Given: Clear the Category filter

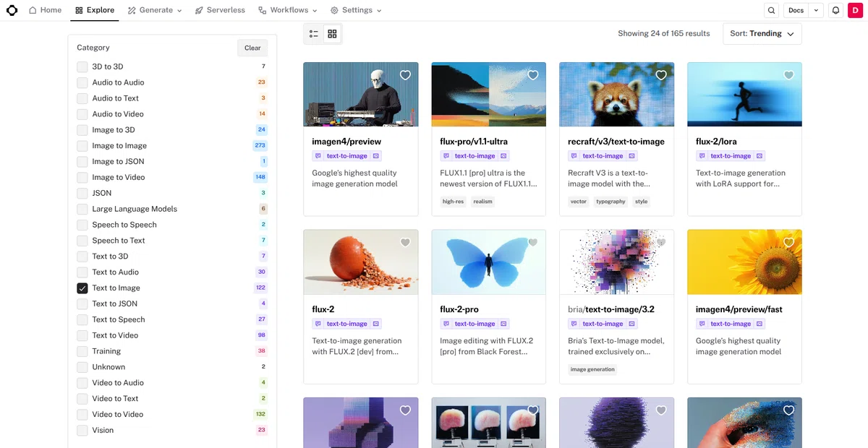Looking at the screenshot, I should [252, 48].
